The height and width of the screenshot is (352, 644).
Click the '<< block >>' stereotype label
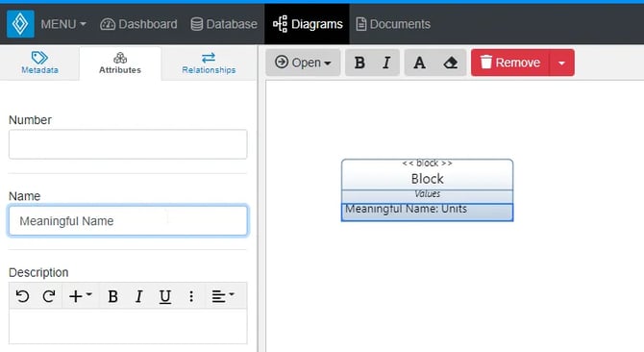click(x=427, y=163)
